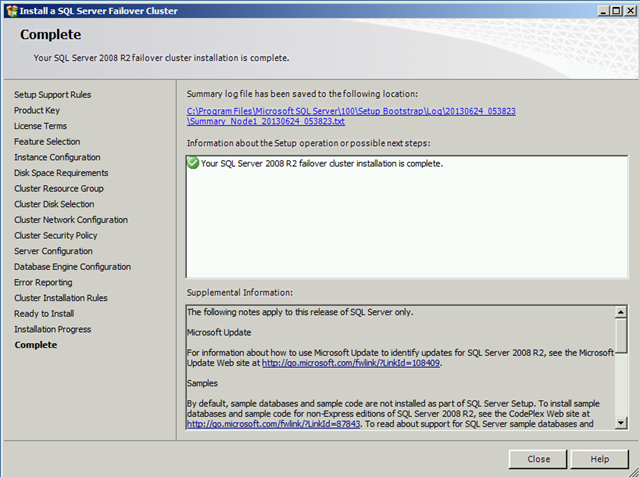Open the Cluster Network Configuration step
Image resolution: width=640 pixels, height=477 pixels.
pos(70,220)
